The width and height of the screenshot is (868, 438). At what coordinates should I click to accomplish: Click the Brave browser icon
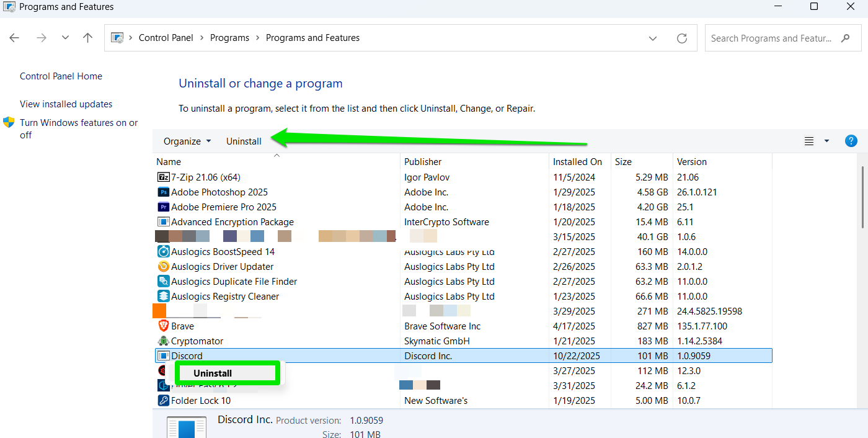163,326
